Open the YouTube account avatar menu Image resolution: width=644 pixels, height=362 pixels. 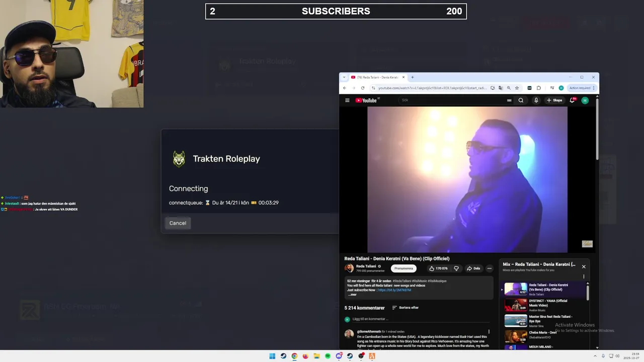(x=585, y=100)
